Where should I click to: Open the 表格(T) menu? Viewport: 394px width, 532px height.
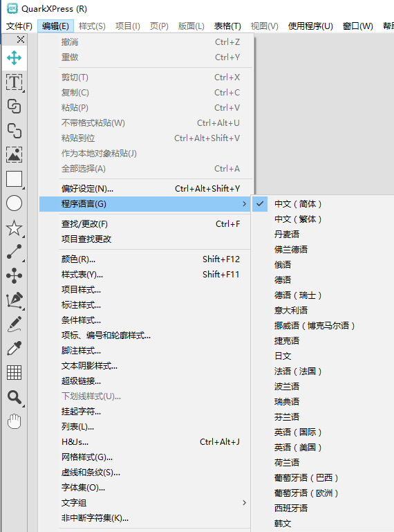pos(227,26)
